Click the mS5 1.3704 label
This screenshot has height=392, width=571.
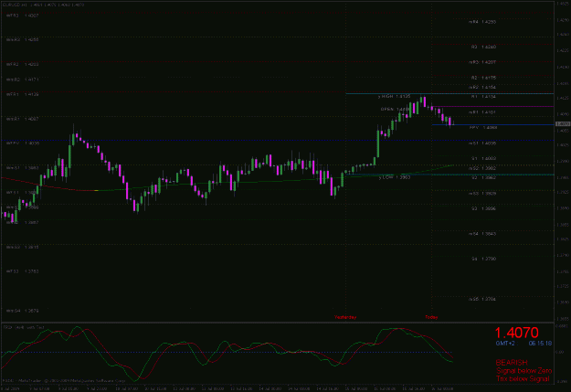482,299
